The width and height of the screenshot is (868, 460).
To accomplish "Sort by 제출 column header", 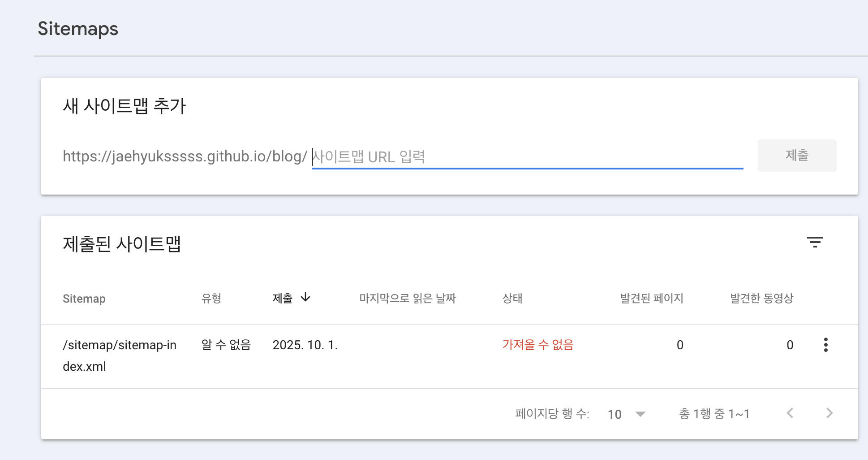I will (x=282, y=299).
